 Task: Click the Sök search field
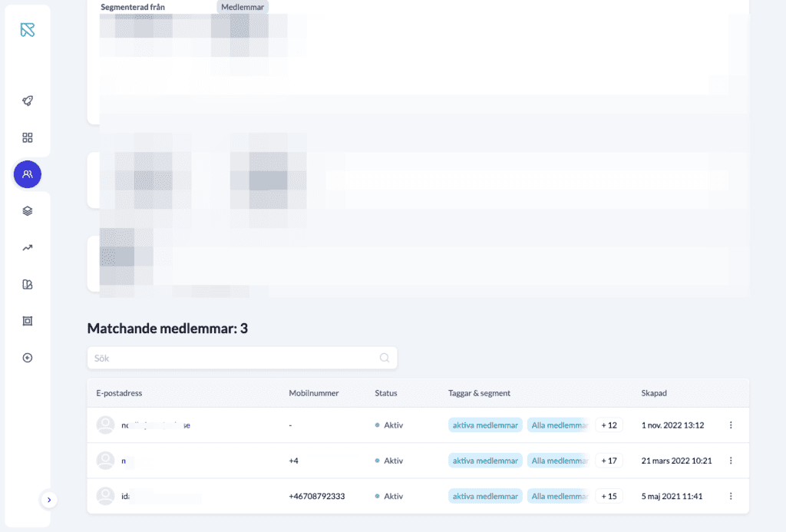230,358
